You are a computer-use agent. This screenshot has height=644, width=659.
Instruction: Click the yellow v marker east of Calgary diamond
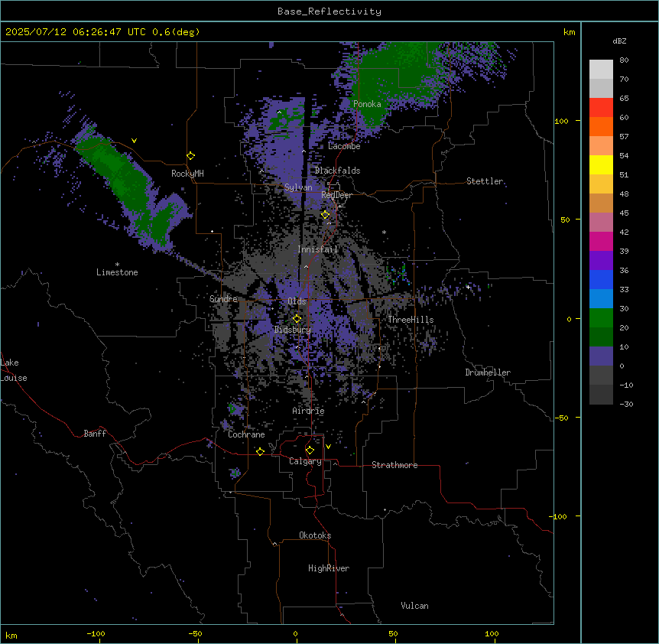328,447
